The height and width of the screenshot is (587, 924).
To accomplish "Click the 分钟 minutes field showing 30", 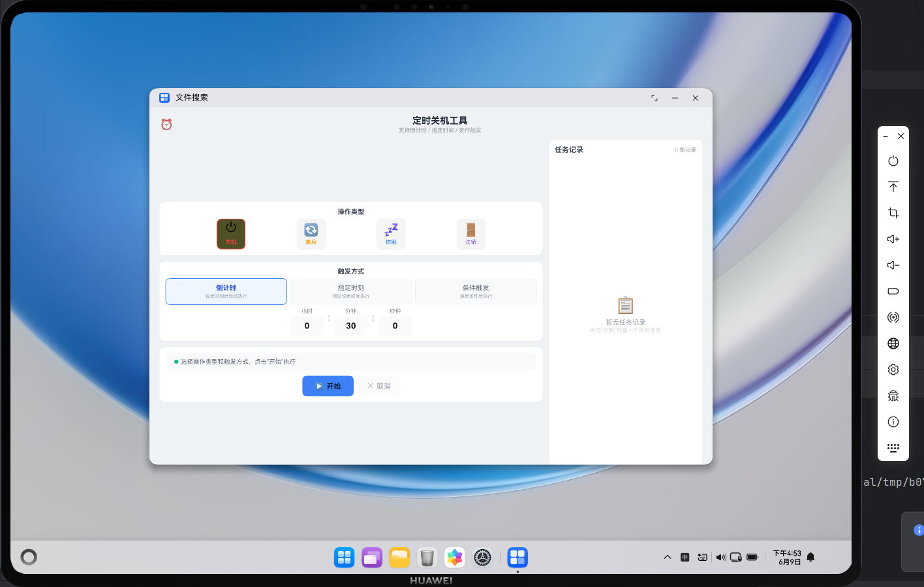I will pyautogui.click(x=351, y=326).
